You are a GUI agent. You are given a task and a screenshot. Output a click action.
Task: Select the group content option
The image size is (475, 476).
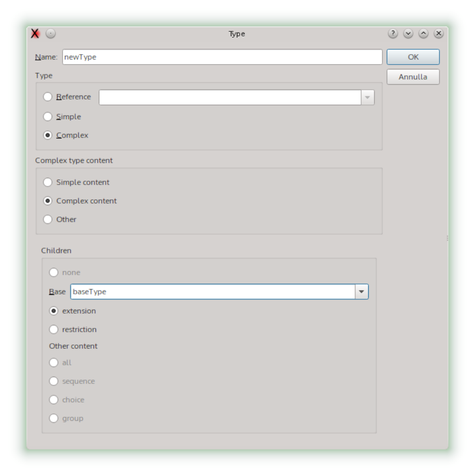pos(54,418)
